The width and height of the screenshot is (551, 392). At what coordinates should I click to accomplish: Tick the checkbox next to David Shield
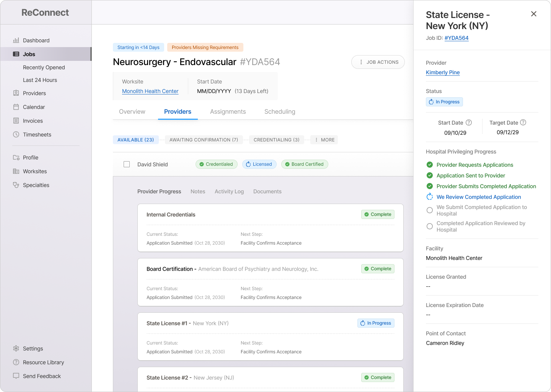(x=127, y=164)
